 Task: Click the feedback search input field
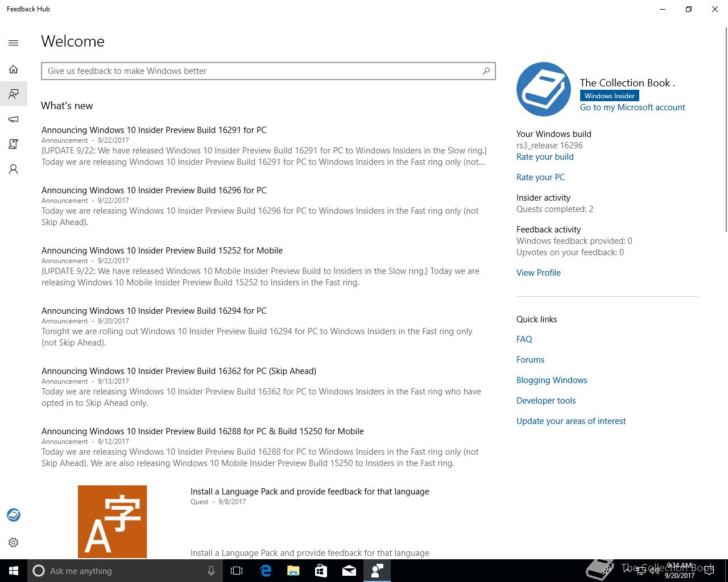(x=268, y=71)
